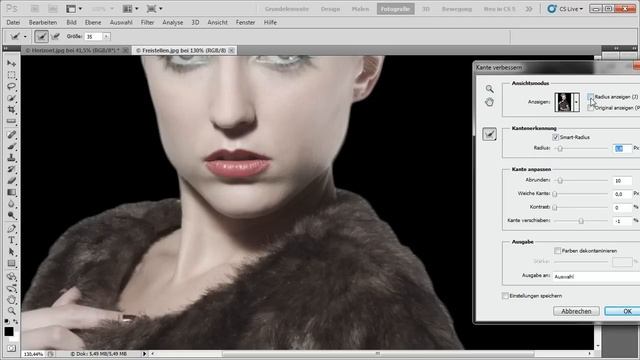Select the Quick Selection tool in the toolbox
640x360 pixels.
point(11,98)
